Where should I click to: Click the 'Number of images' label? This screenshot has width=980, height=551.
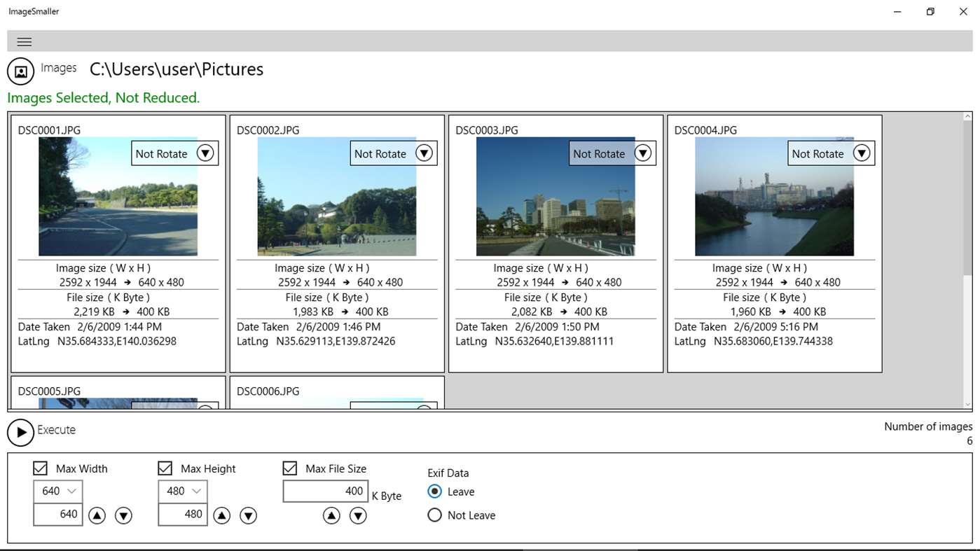[x=928, y=426]
